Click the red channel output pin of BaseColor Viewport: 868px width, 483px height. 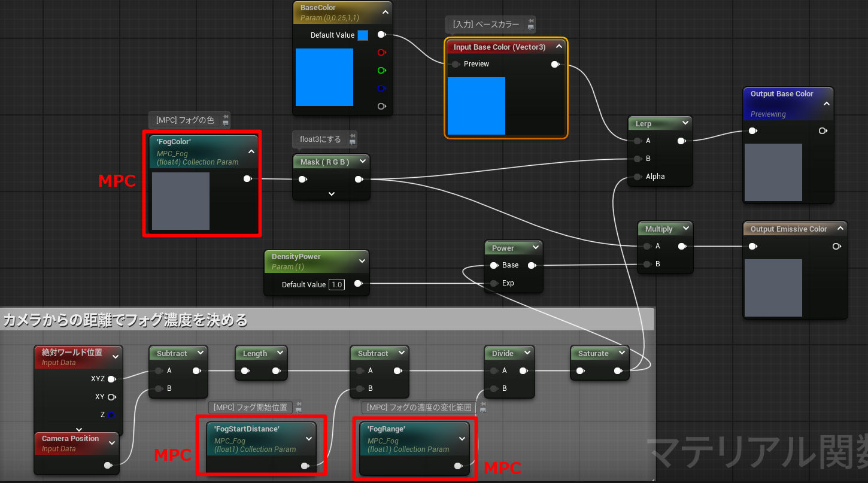pos(381,53)
